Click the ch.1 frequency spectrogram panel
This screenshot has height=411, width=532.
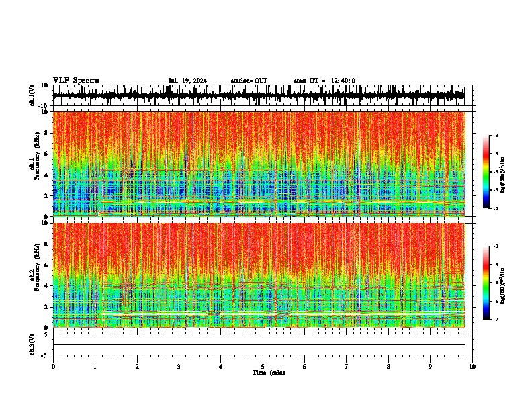tap(259, 164)
